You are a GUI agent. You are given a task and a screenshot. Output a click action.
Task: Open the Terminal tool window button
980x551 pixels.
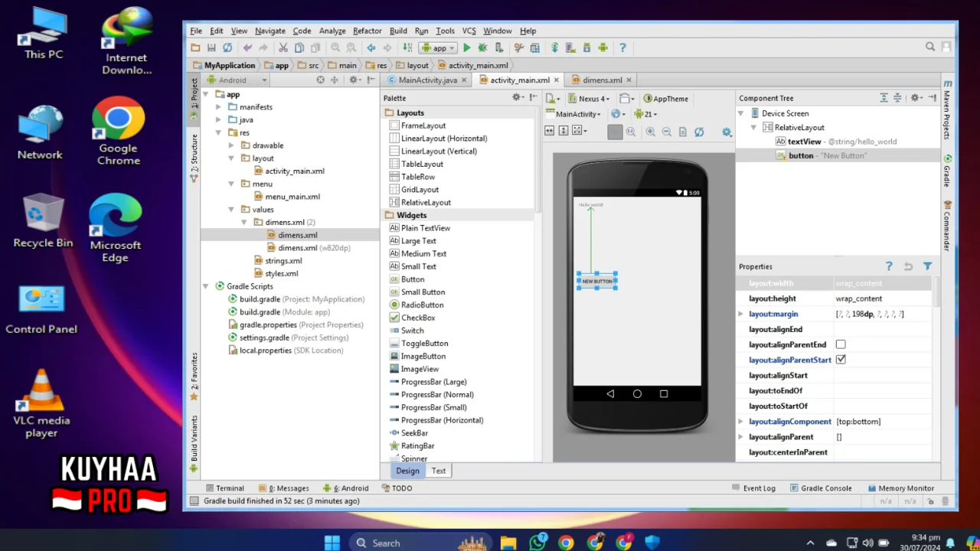pos(224,488)
